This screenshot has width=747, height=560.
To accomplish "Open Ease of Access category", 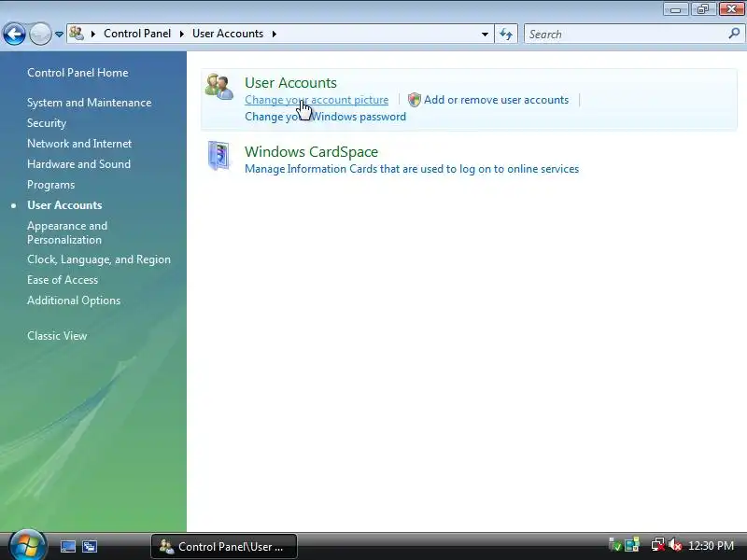I will [63, 279].
